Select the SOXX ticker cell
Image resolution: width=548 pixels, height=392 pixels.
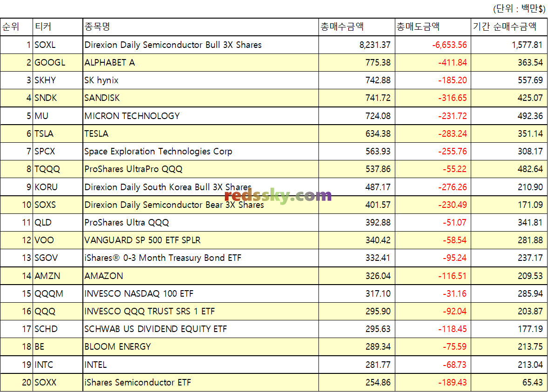coord(58,383)
